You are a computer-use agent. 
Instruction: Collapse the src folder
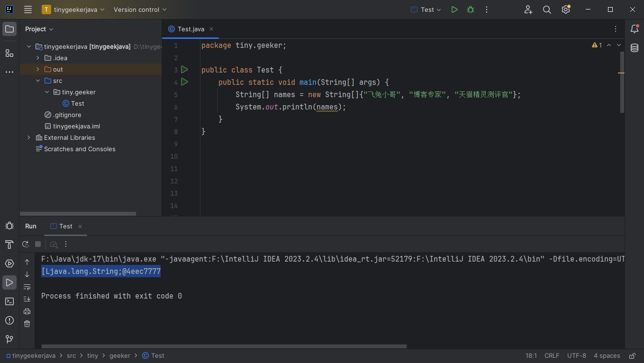(38, 81)
